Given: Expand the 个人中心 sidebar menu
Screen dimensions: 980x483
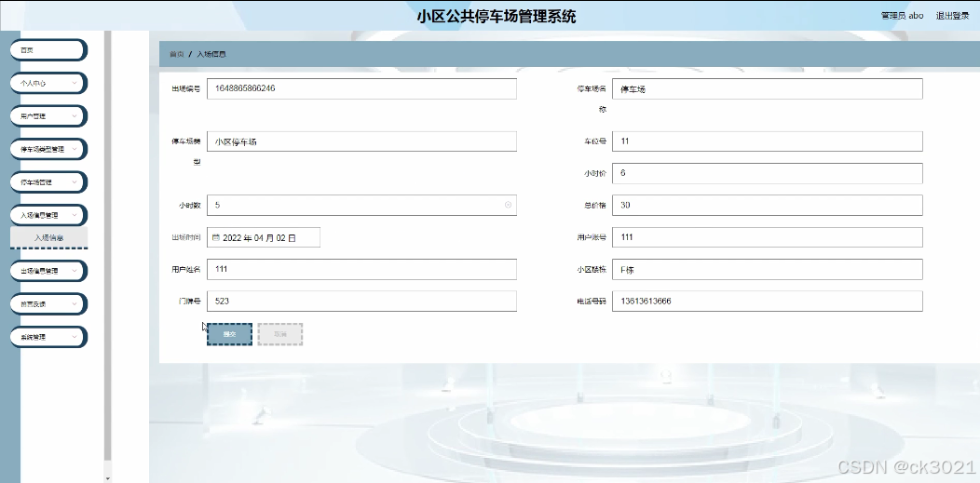Looking at the screenshot, I should 48,83.
